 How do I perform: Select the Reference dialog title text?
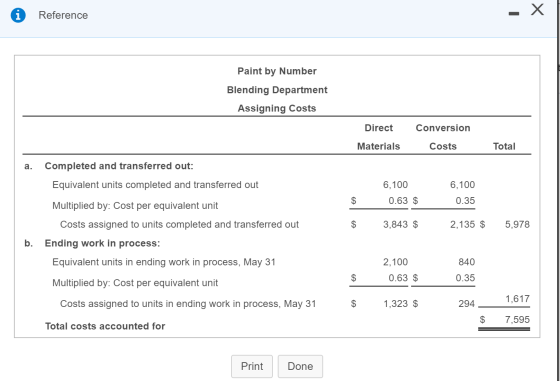tap(63, 15)
